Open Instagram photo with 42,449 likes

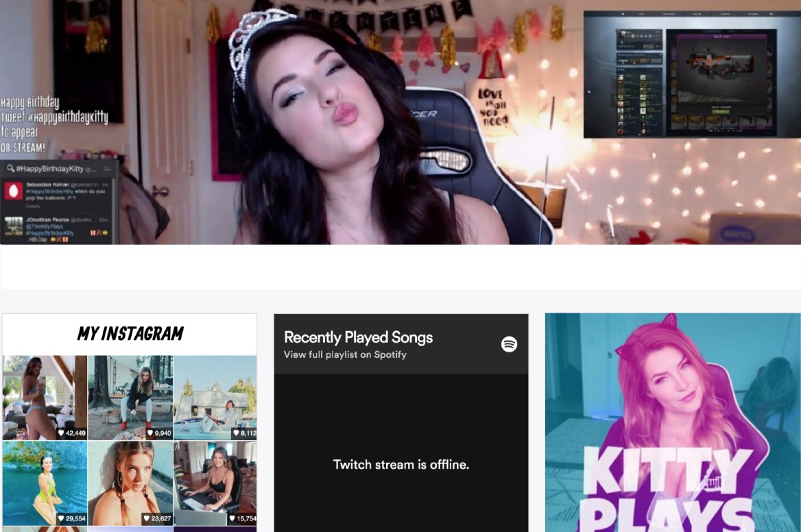pos(45,398)
